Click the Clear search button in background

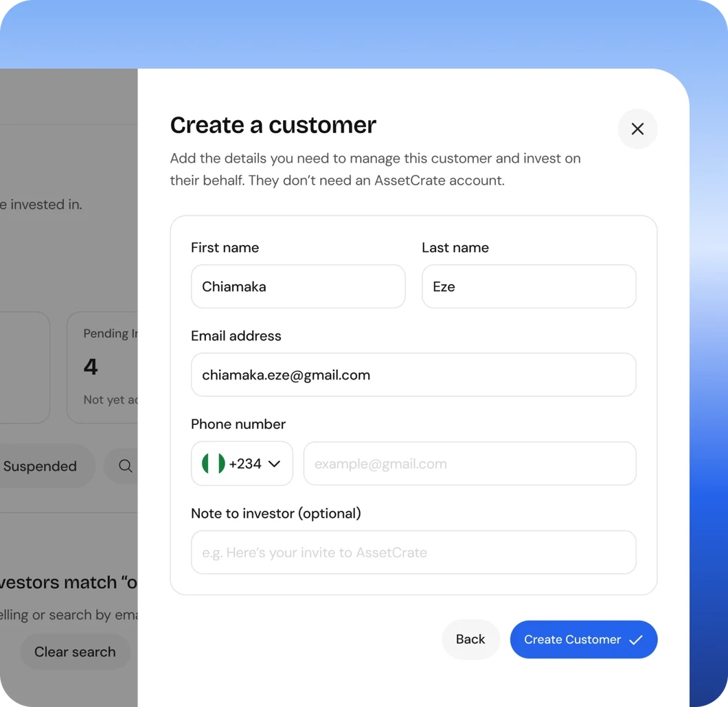tap(75, 652)
